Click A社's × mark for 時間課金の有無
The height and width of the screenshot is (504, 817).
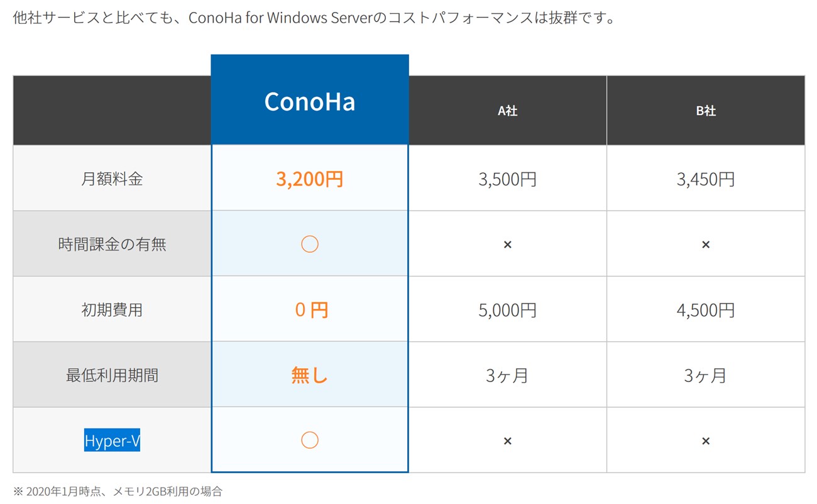507,244
